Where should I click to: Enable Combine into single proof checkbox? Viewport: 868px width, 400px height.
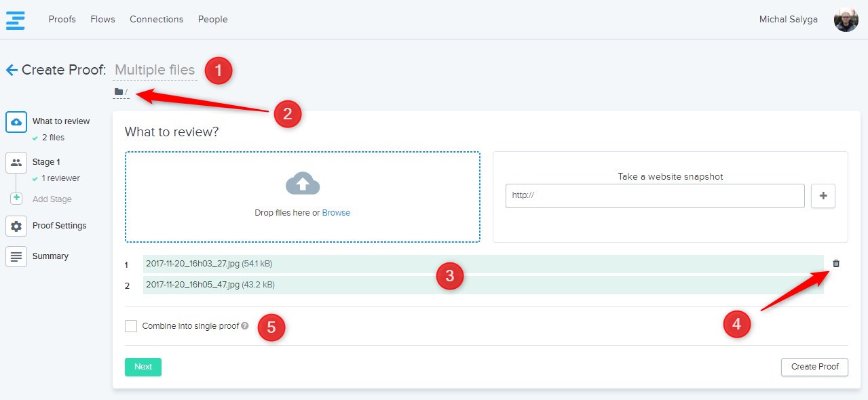tap(131, 326)
